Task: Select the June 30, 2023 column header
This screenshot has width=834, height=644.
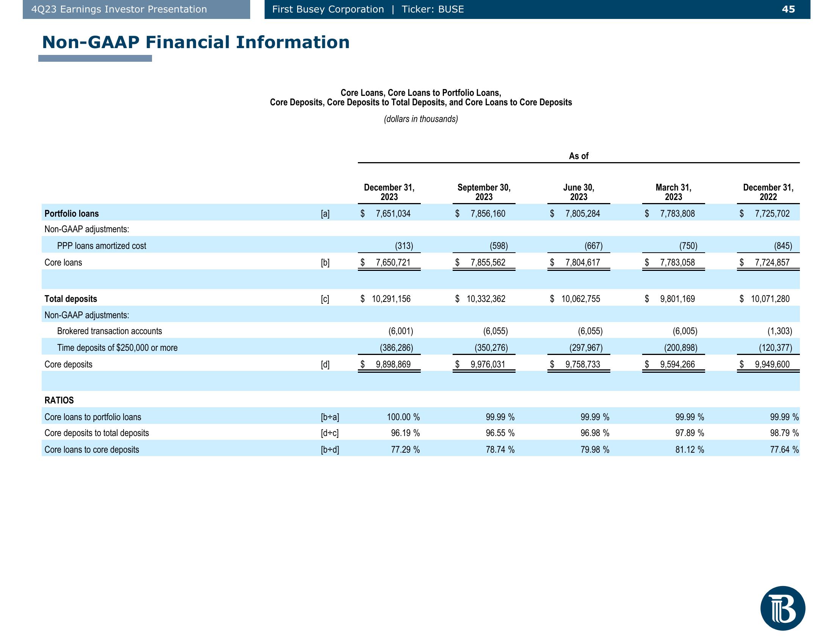Action: (578, 192)
